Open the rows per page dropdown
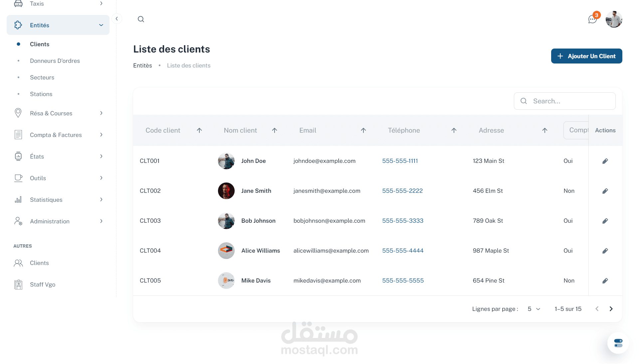This screenshot has height=364, width=639. pos(534,309)
